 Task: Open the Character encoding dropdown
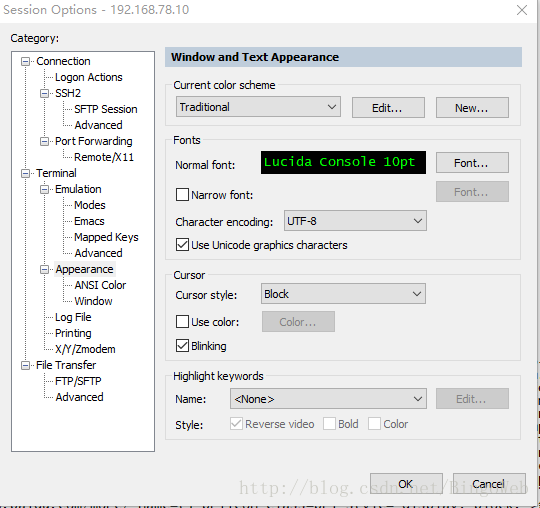tap(355, 221)
